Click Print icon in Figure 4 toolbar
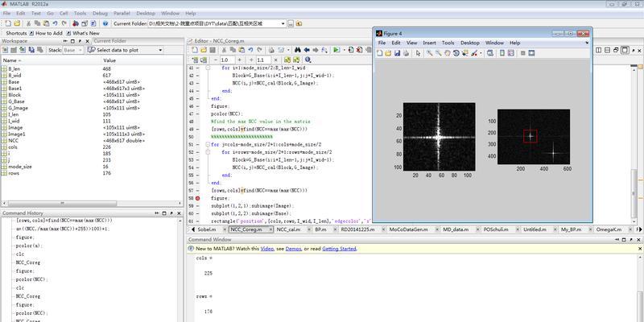The image size is (644, 322). click(x=407, y=53)
